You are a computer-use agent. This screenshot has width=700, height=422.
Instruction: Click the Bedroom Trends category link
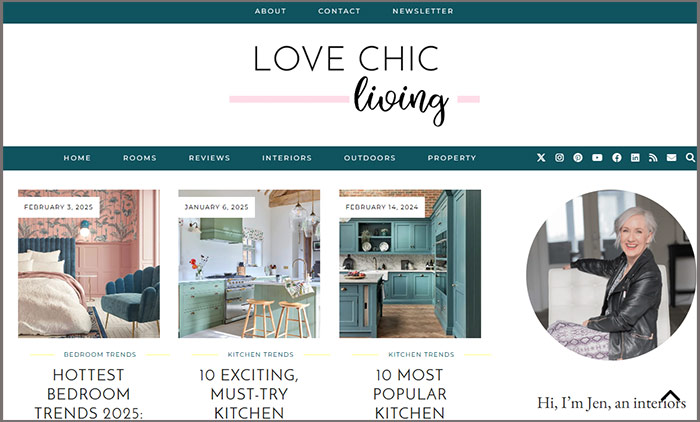(x=100, y=355)
